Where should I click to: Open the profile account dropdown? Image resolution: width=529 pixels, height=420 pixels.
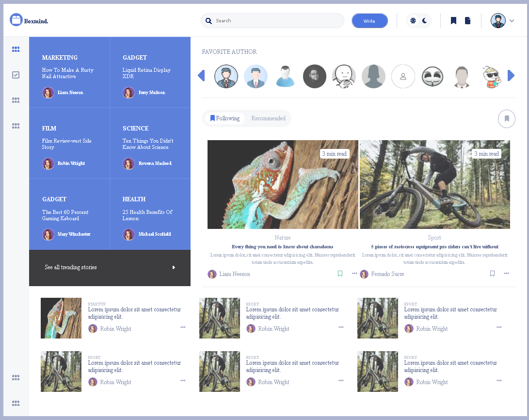pos(501,21)
